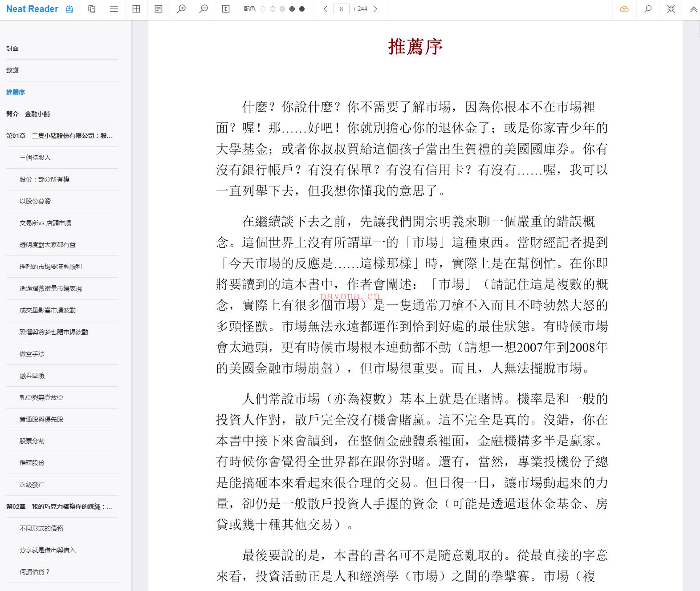Select the first white color theme swatch
This screenshot has height=591, width=700.
click(x=263, y=9)
